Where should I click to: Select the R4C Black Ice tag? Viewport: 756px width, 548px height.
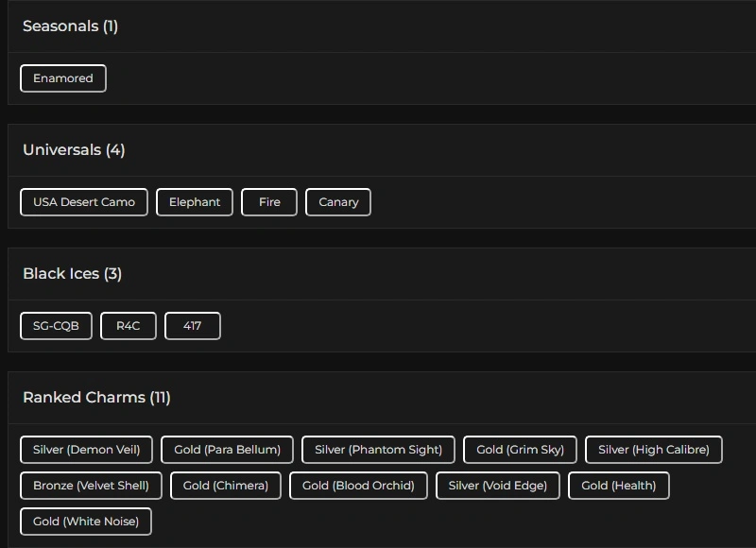click(x=128, y=326)
